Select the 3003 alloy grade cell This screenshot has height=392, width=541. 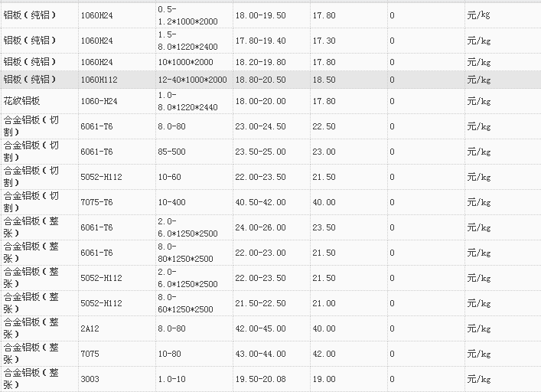[x=90, y=379]
